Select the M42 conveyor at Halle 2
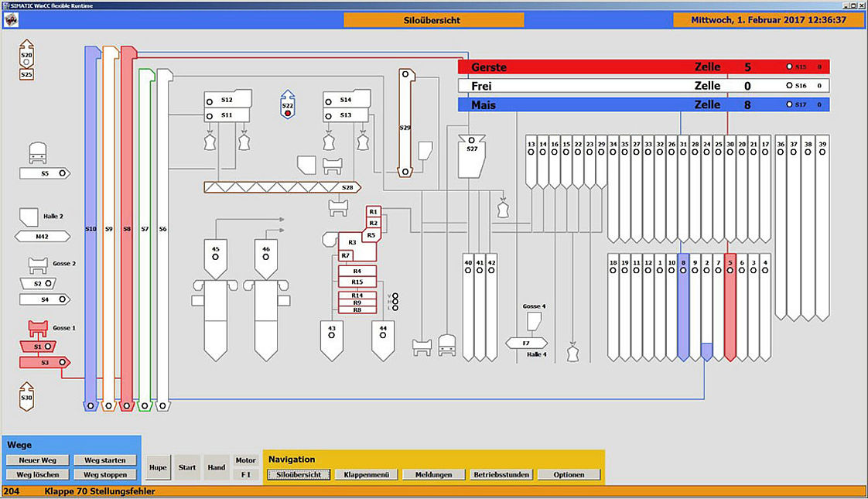 click(x=43, y=237)
